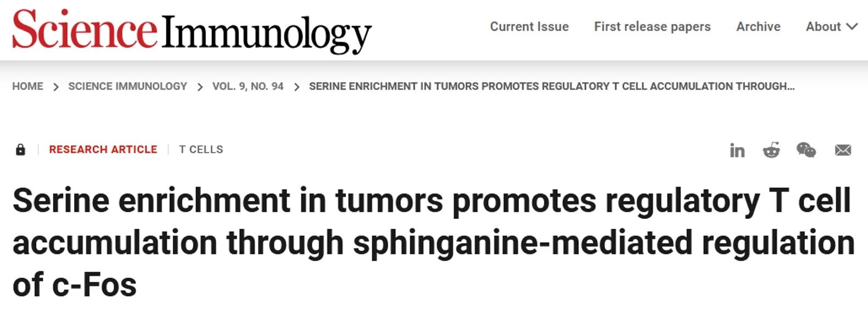Viewport: 868px width, 316px height.
Task: Navigate to HOME breadcrumb
Action: pos(27,86)
